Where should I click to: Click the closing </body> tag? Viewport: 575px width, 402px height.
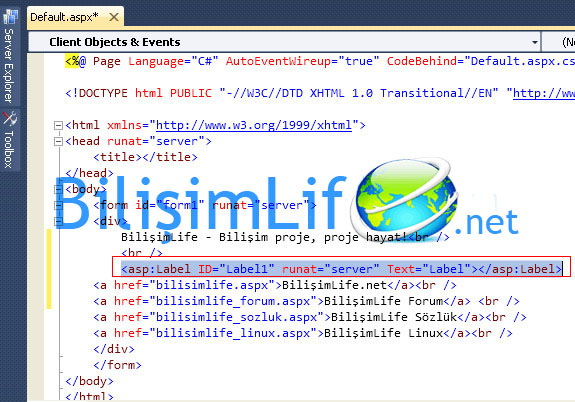tap(89, 381)
